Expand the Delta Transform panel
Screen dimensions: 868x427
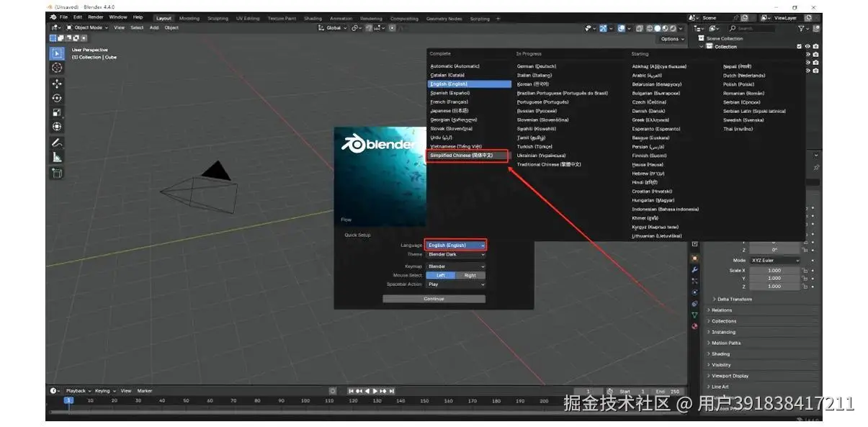coord(733,300)
